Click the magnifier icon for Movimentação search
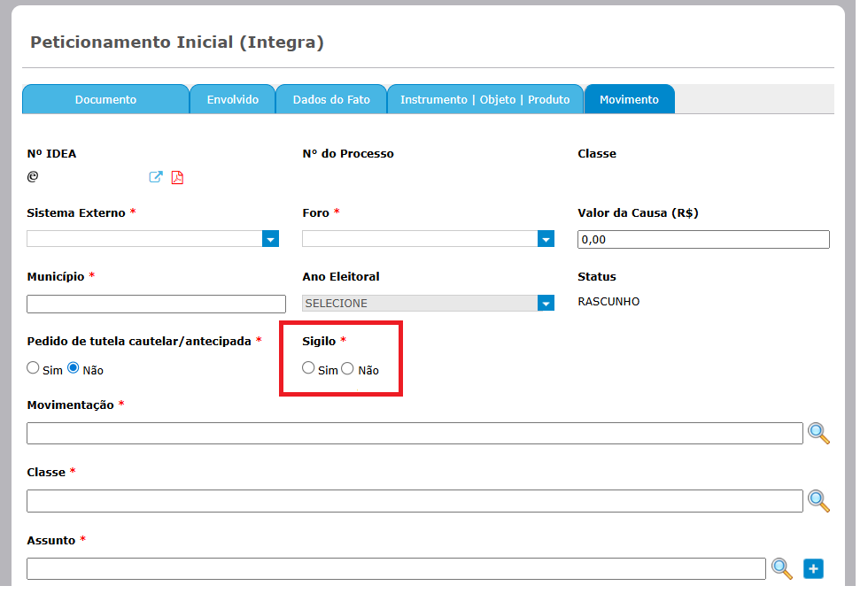 (818, 434)
